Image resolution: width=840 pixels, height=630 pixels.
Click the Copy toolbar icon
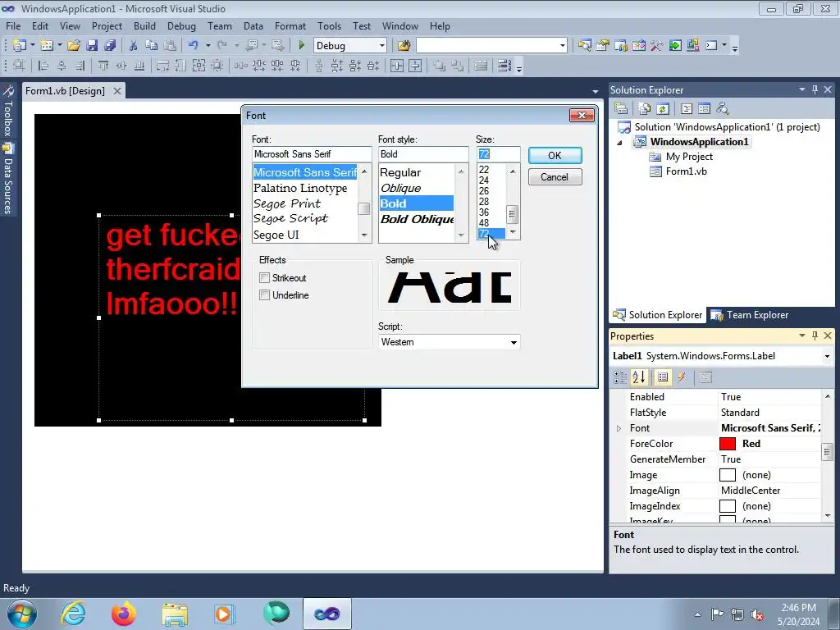point(152,46)
